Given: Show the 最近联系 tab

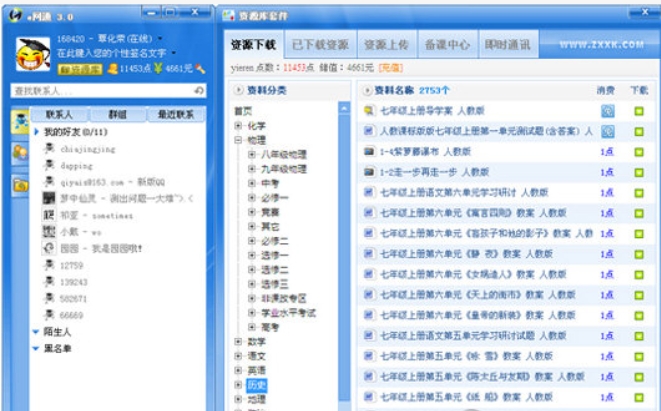Looking at the screenshot, I should point(176,114).
